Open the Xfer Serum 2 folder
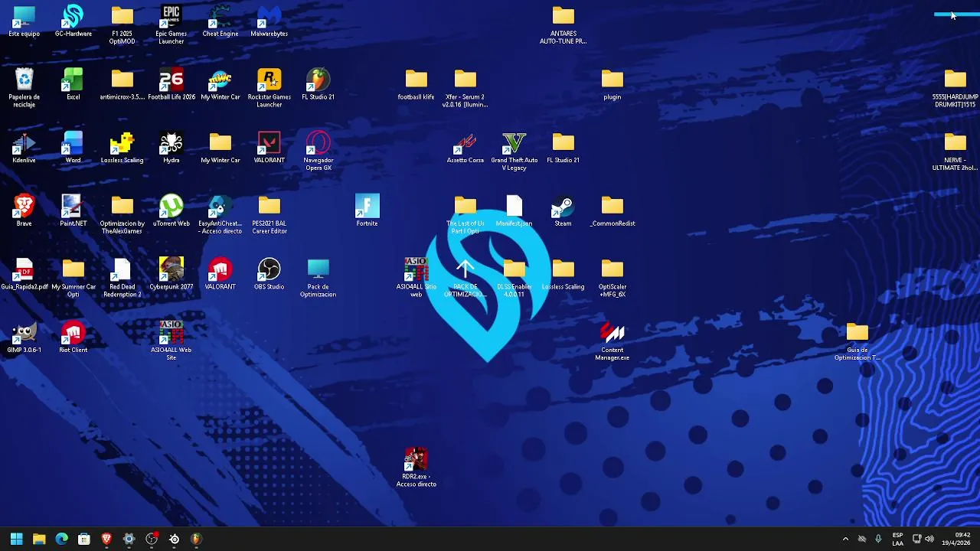This screenshot has height=551, width=980. pos(465,88)
